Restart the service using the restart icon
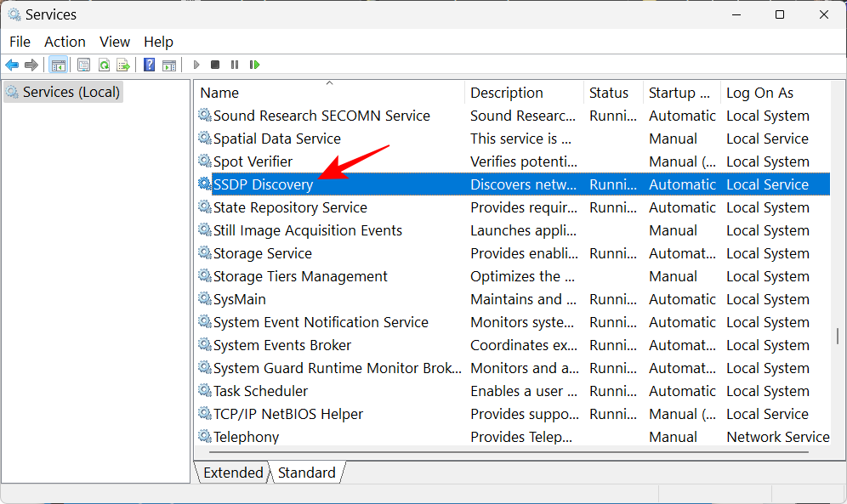This screenshot has width=847, height=504. click(x=253, y=65)
